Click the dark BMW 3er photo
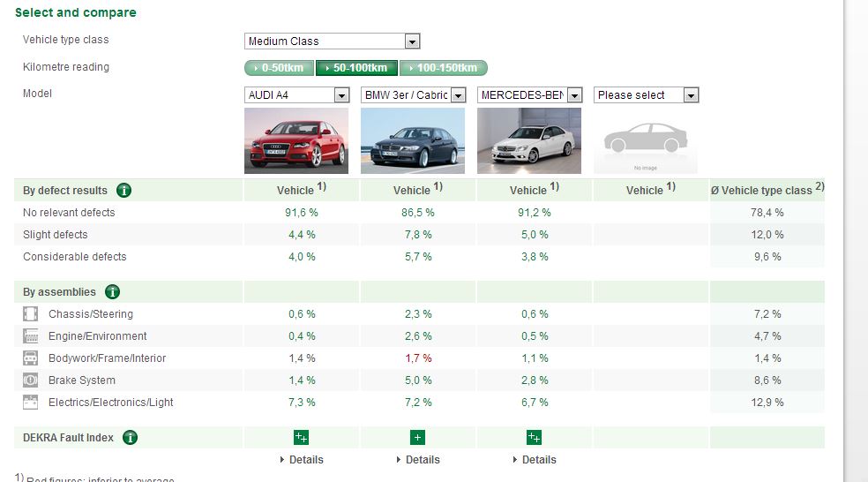 413,140
